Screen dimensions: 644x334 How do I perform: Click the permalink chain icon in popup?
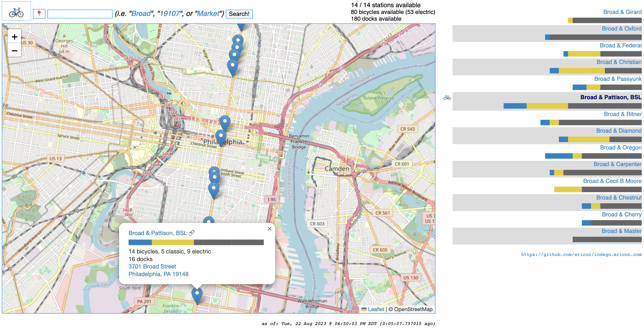[x=191, y=233]
